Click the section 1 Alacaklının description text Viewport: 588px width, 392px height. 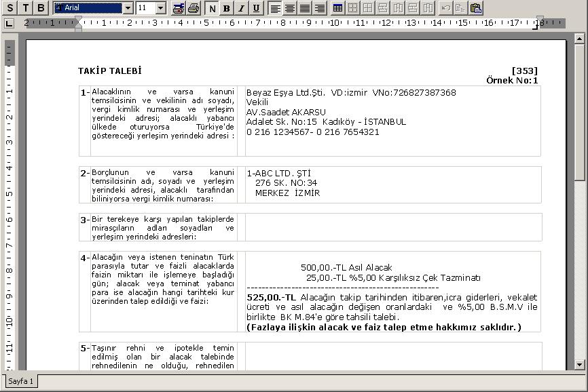(x=163, y=113)
